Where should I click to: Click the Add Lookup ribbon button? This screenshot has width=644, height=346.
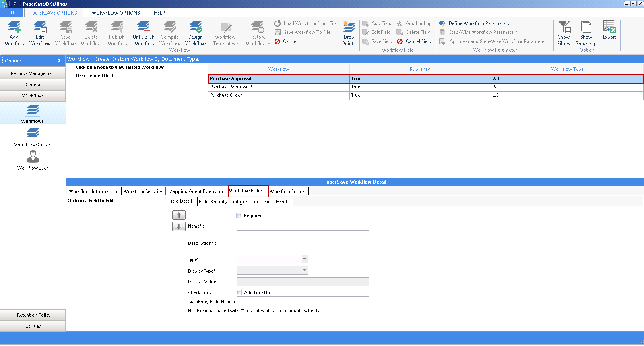point(414,23)
